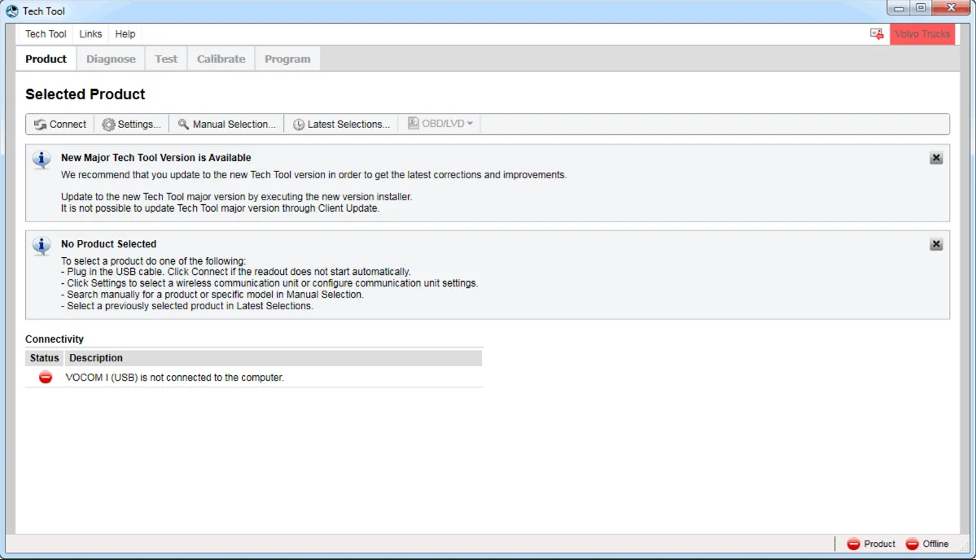The width and height of the screenshot is (976, 560).
Task: Close the Tech Tool window
Action: [x=951, y=8]
